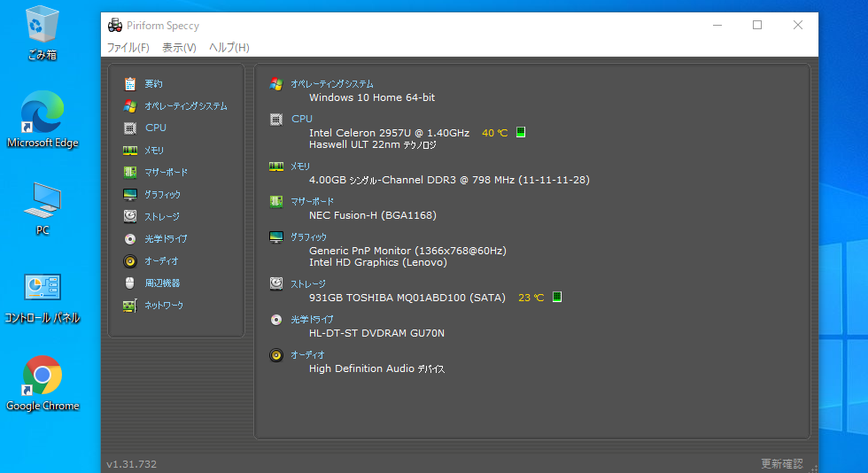Image resolution: width=868 pixels, height=473 pixels.
Task: Click motherboard icon in summary panel
Action: coord(276,202)
